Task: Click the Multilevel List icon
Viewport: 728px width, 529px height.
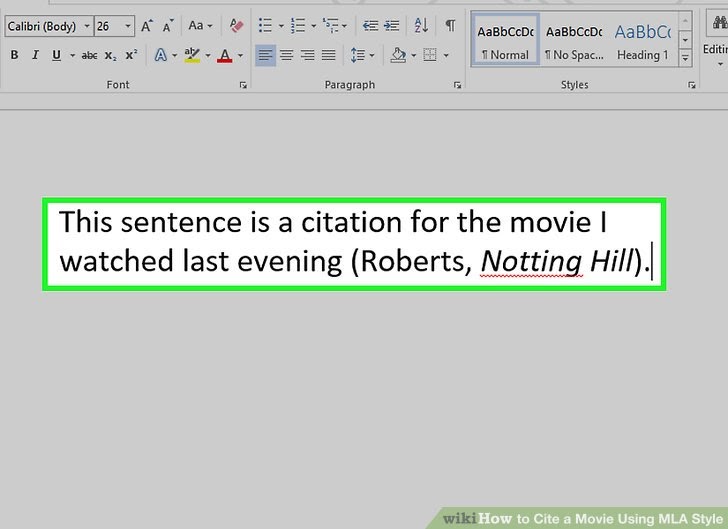Action: (331, 26)
